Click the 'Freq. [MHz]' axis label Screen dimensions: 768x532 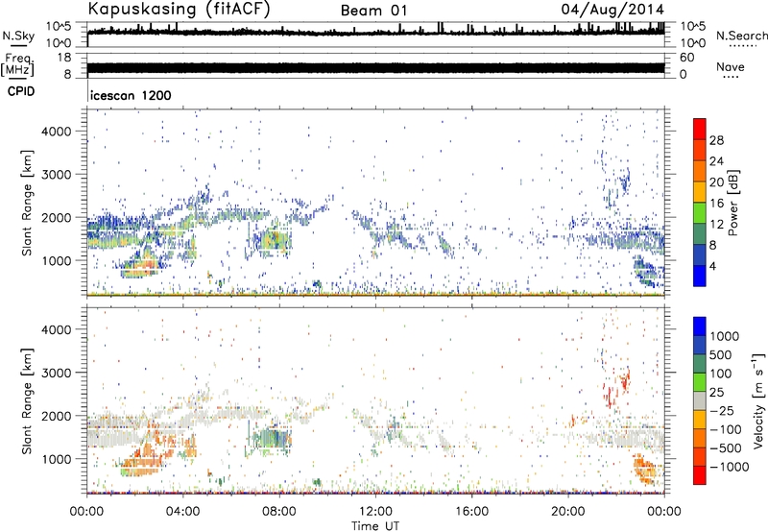[17, 65]
